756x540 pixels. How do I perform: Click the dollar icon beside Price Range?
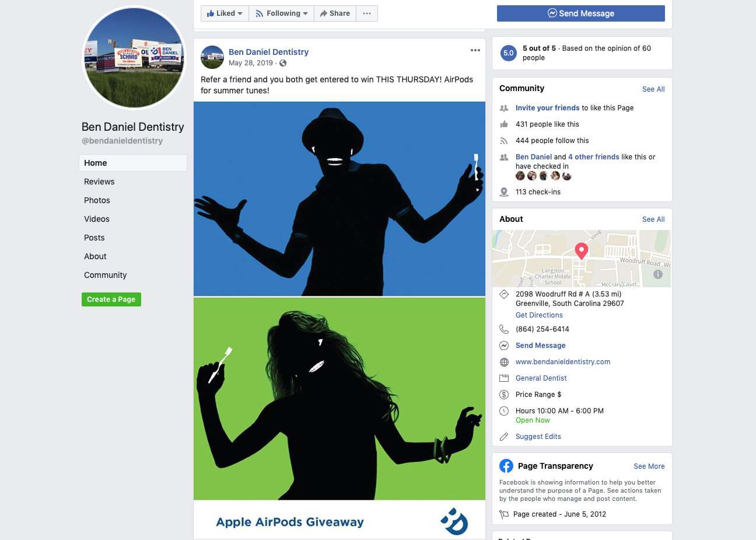coord(504,395)
